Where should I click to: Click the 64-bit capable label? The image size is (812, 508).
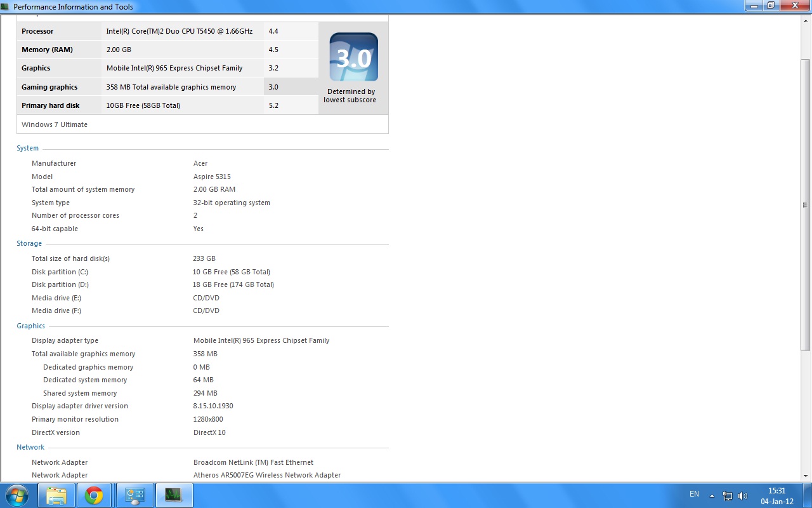pyautogui.click(x=55, y=229)
